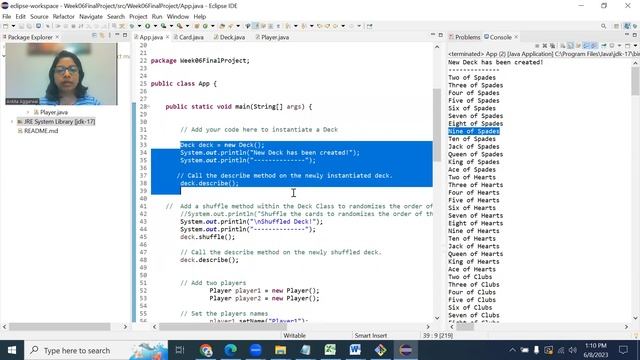Open the Navigate menu
This screenshot has height=360, width=640.
tap(91, 17)
